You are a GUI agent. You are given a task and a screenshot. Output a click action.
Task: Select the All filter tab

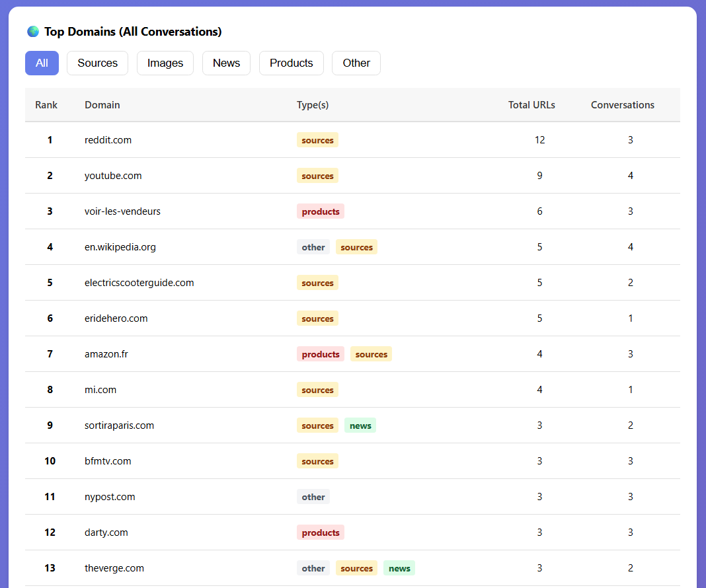point(42,63)
